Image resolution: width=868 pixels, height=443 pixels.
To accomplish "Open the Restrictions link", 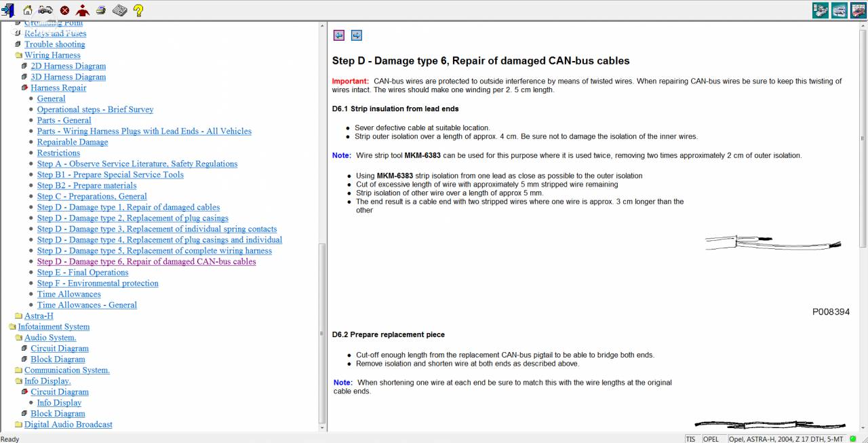I will pyautogui.click(x=58, y=153).
